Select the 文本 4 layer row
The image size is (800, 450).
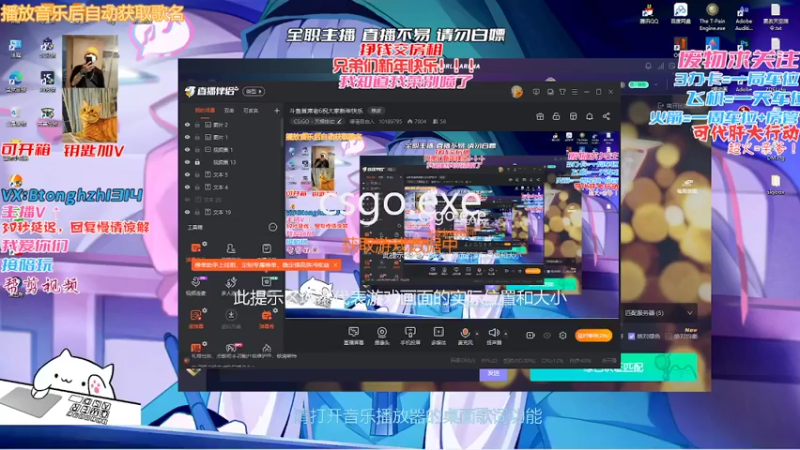click(231, 187)
